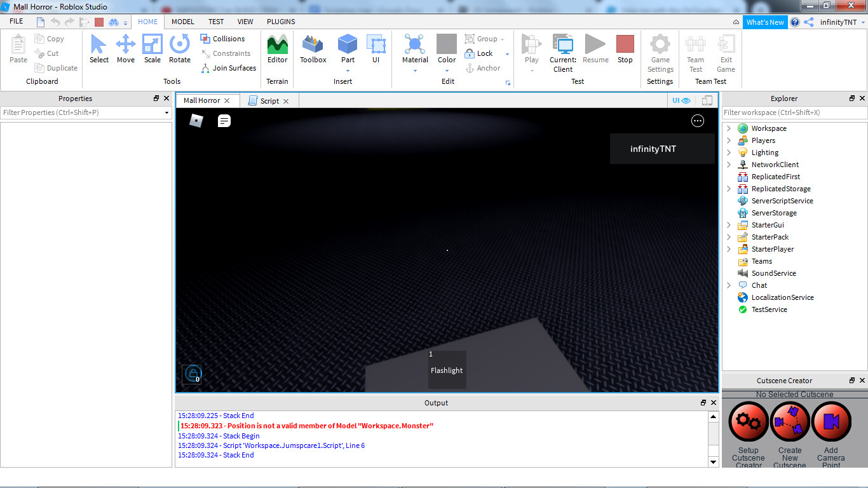Open the Part dropdown arrow

348,70
